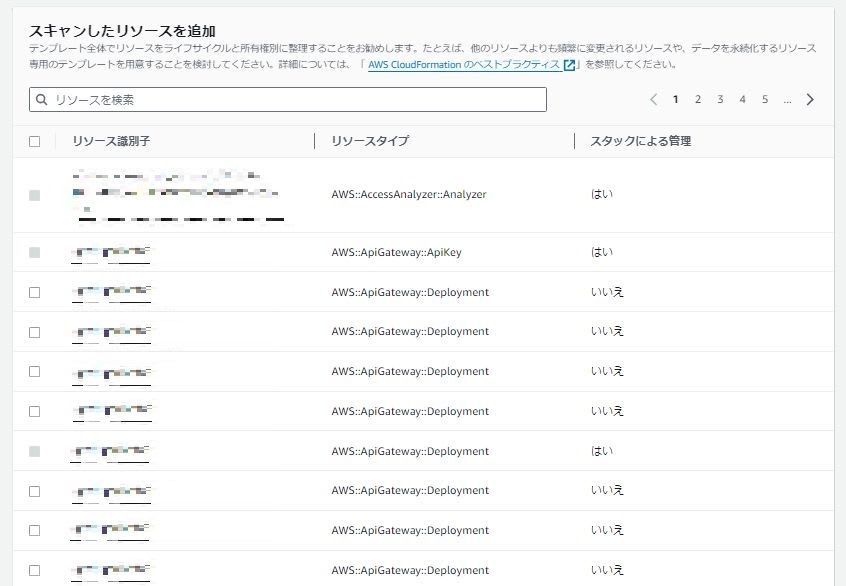Viewport: 846px width, 586px height.
Task: Select pagination page 1
Action: point(676,99)
